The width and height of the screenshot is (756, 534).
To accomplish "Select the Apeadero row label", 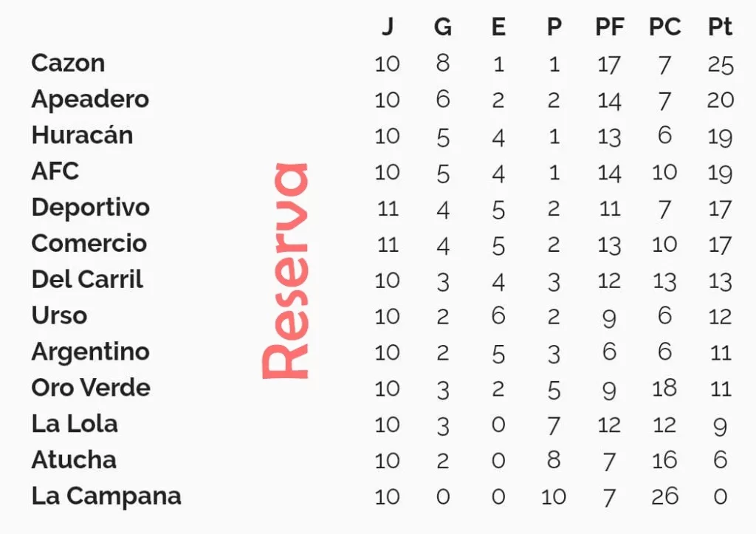I will click(90, 100).
